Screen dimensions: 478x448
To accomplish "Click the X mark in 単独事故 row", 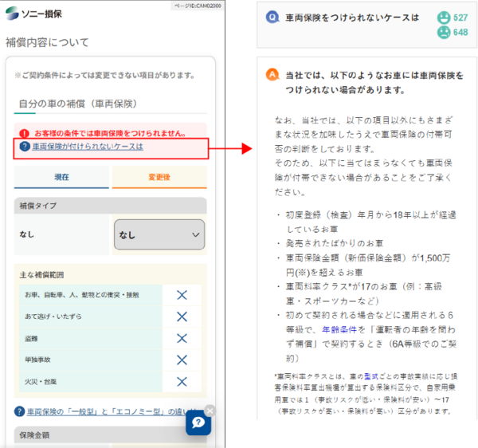I will tap(182, 360).
